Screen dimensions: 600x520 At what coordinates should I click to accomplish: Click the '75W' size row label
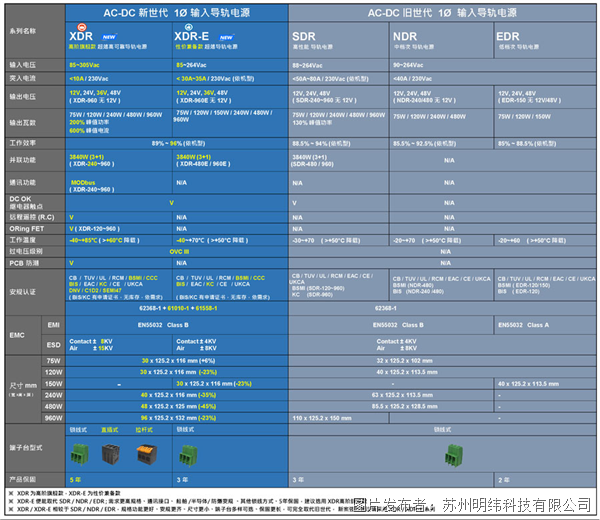pos(54,361)
